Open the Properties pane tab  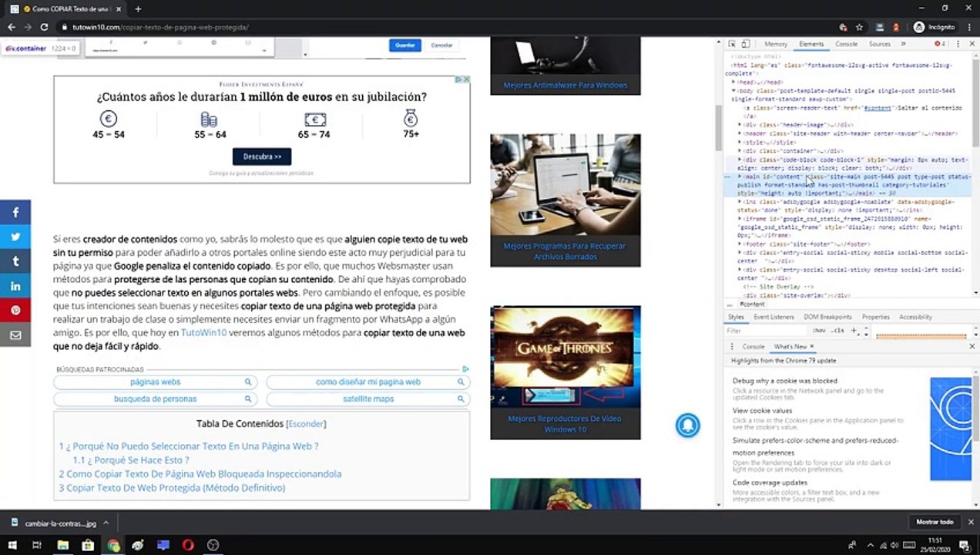click(875, 317)
